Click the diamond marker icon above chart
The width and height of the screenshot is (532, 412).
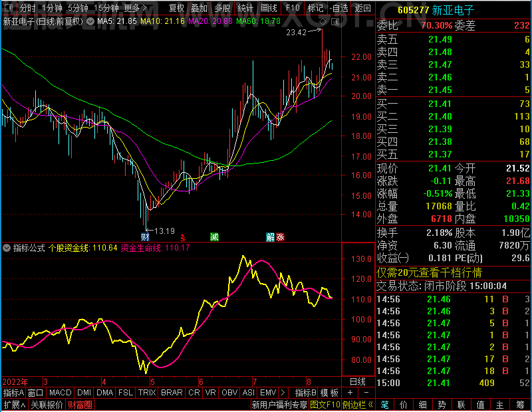point(323,22)
